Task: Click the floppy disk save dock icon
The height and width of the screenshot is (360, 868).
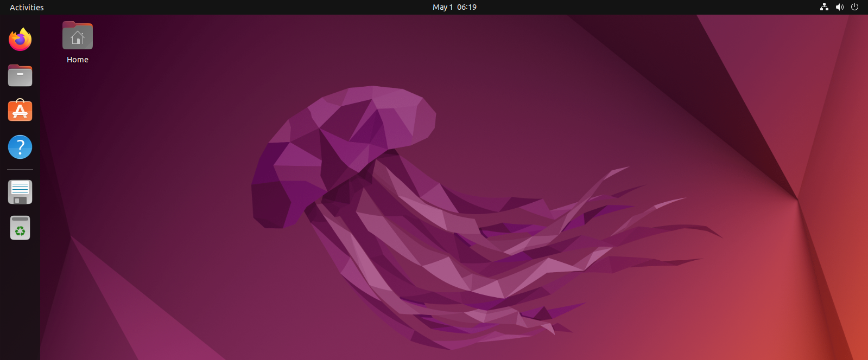Action: [20, 192]
